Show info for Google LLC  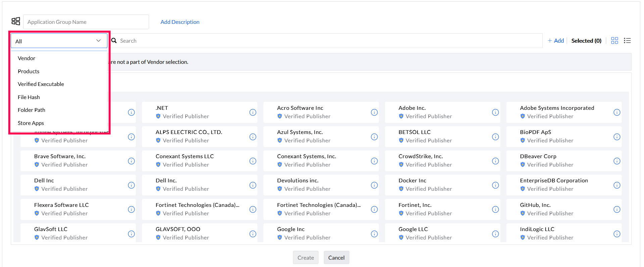click(495, 234)
